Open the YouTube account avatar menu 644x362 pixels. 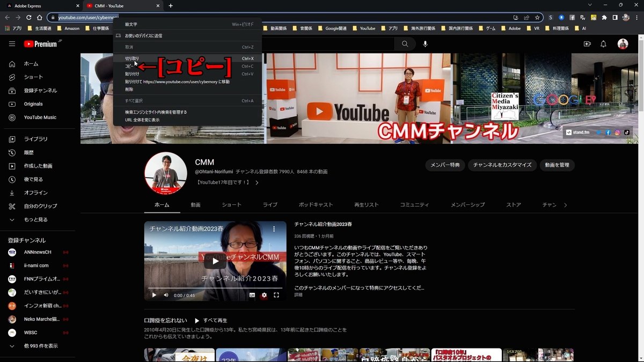point(623,44)
